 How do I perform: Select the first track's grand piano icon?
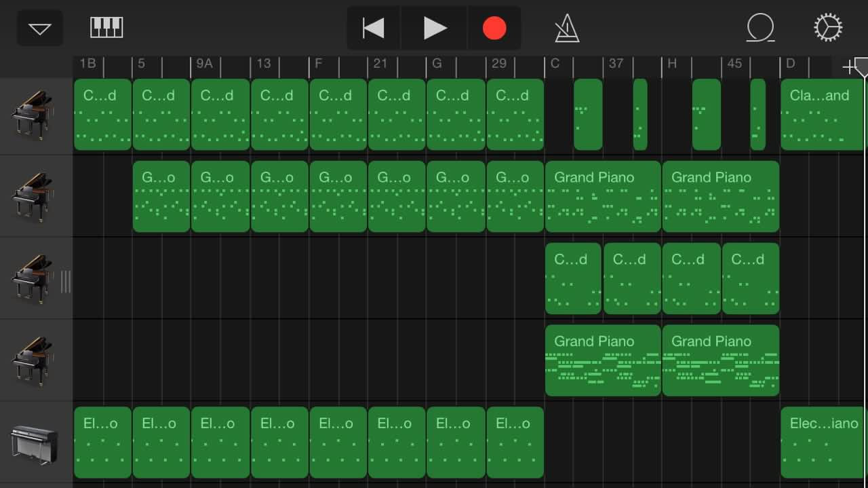pos(33,115)
